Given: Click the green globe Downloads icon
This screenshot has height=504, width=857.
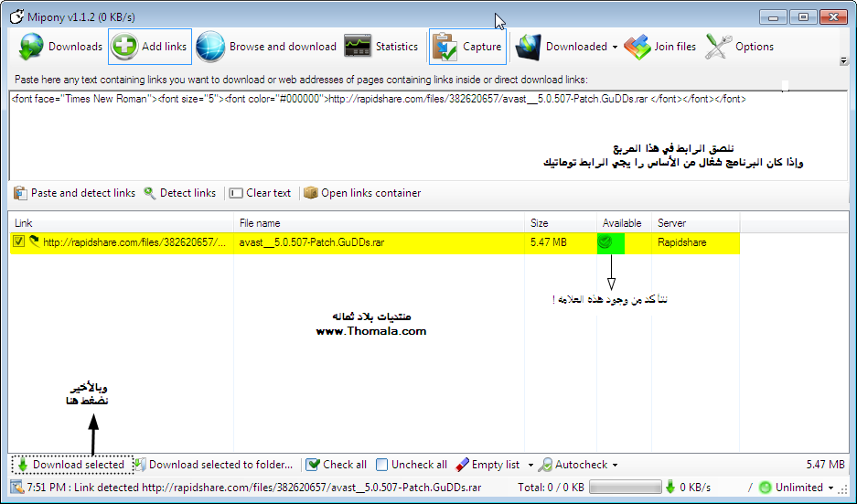Looking at the screenshot, I should tap(31, 47).
